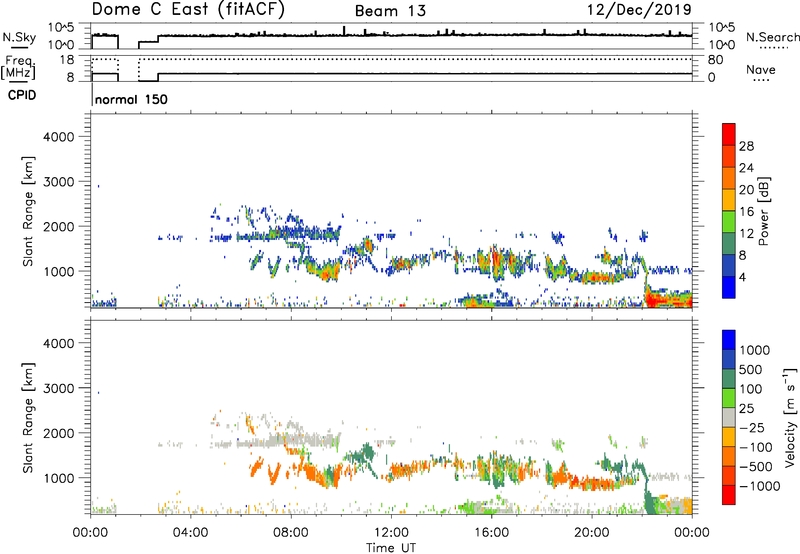This screenshot has width=800, height=554.
Task: Select the "4000" tick on the velocity panel
Action: point(58,343)
